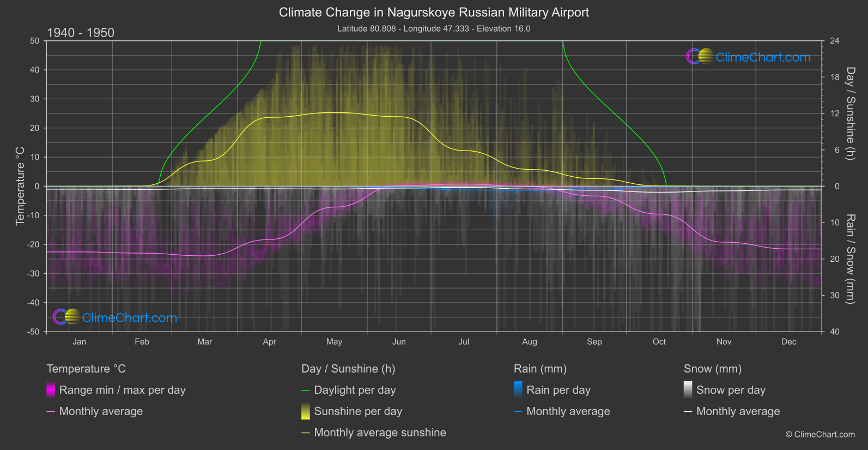Click the 50 tick on the temperature axis

[35, 41]
